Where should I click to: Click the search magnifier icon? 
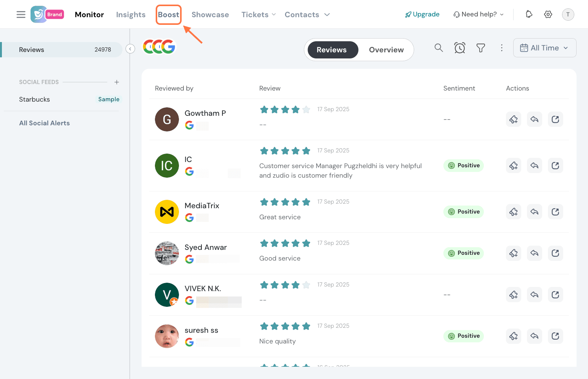click(439, 48)
